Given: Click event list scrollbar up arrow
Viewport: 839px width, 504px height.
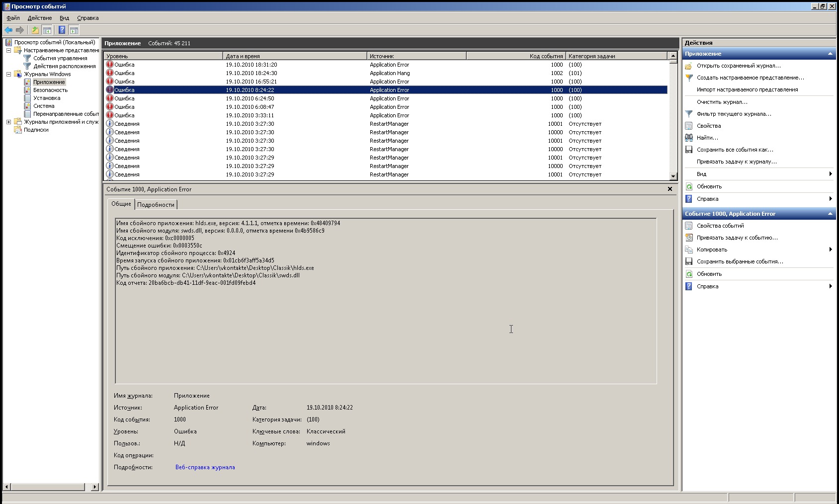Looking at the screenshot, I should [673, 56].
